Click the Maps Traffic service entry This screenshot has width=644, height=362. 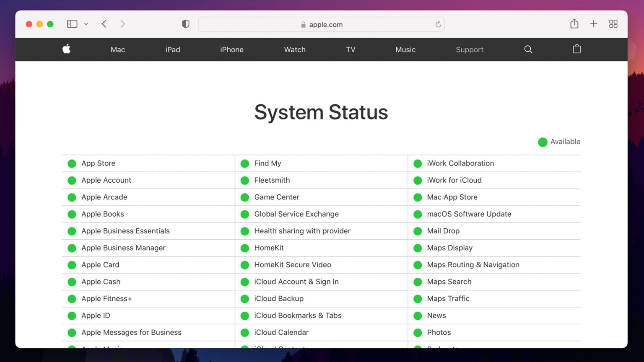coord(448,299)
